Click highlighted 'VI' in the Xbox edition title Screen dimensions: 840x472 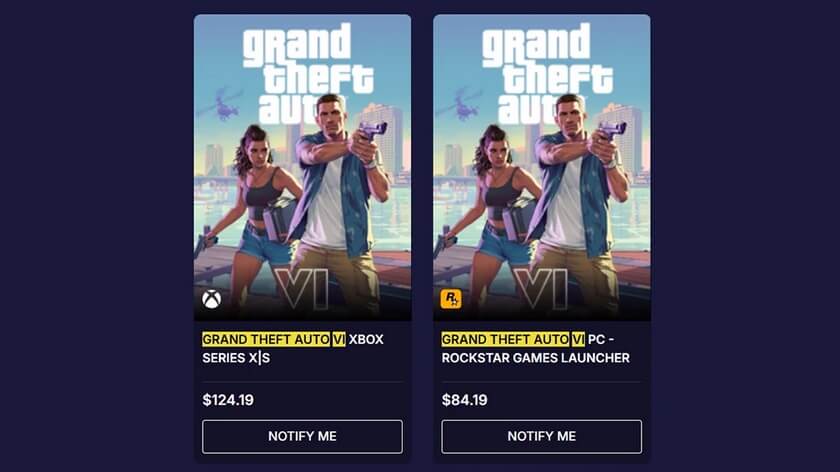click(x=339, y=340)
